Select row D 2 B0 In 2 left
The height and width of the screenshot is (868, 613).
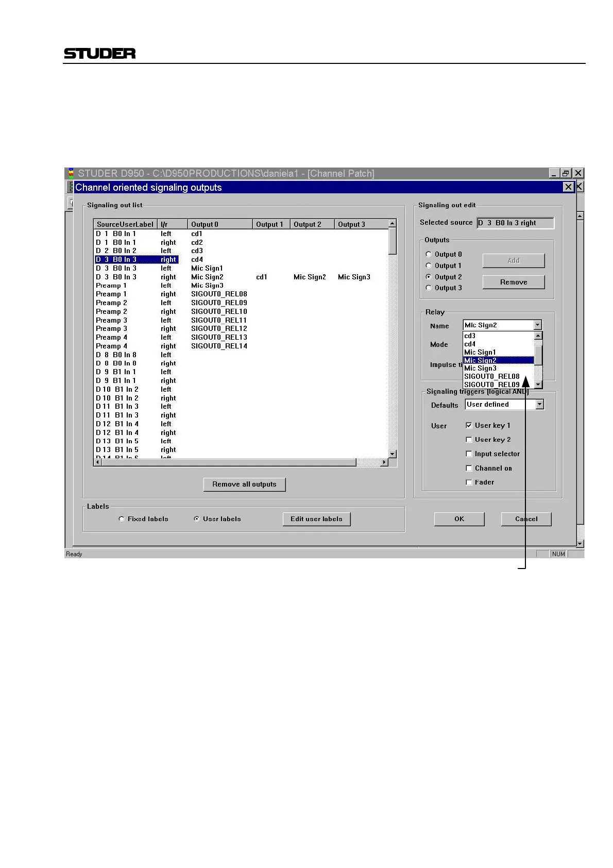[241, 251]
